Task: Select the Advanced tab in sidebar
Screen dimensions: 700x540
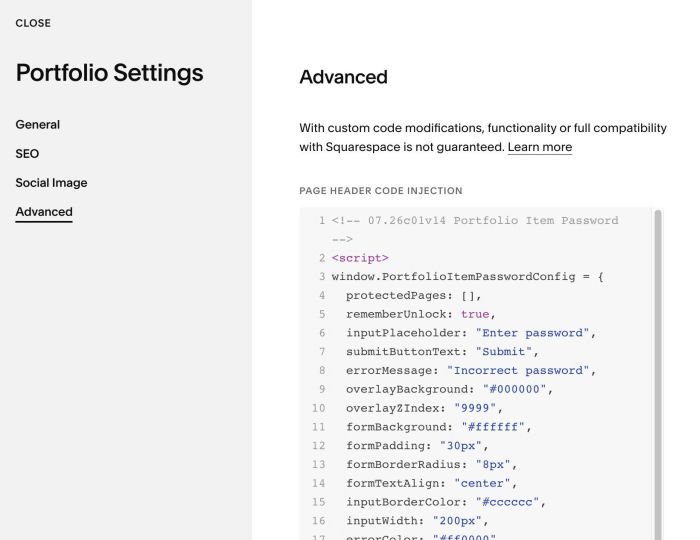Action: coord(44,212)
